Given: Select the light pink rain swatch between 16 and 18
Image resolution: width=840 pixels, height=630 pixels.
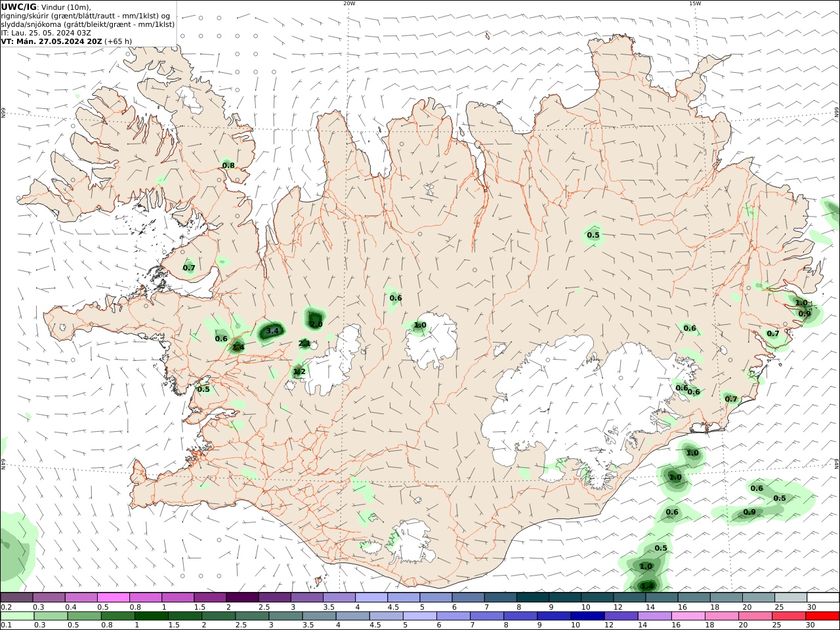Looking at the screenshot, I should [x=688, y=616].
